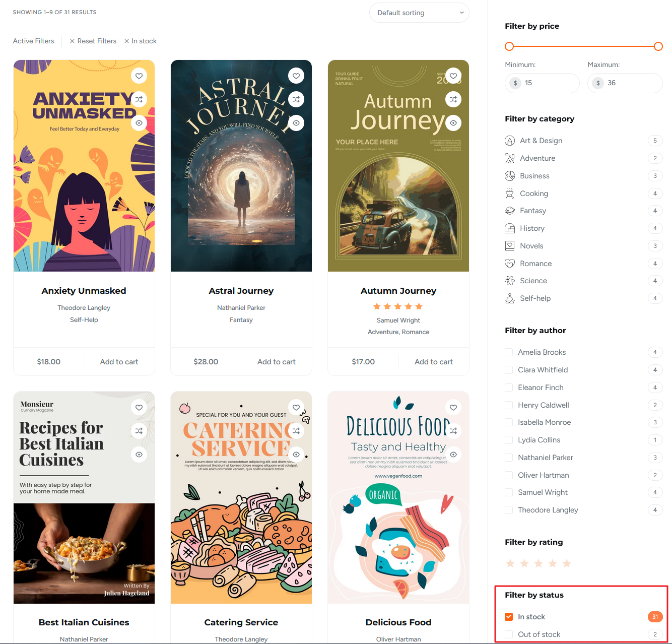Click Reset Filters link

(93, 41)
